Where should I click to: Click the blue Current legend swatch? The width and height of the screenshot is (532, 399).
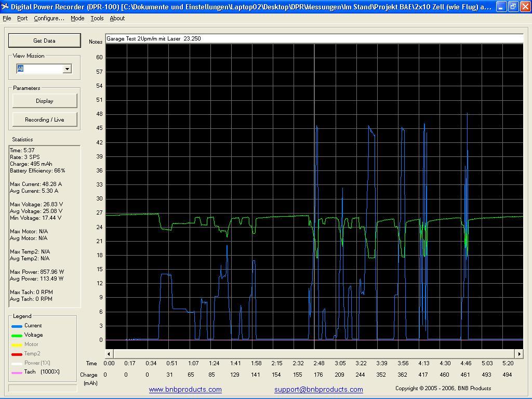[x=17, y=326]
